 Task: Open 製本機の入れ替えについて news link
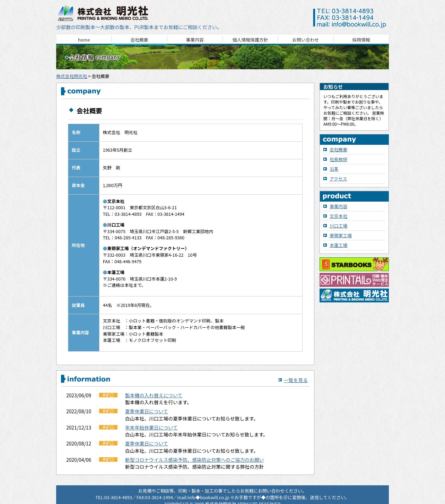154,396
